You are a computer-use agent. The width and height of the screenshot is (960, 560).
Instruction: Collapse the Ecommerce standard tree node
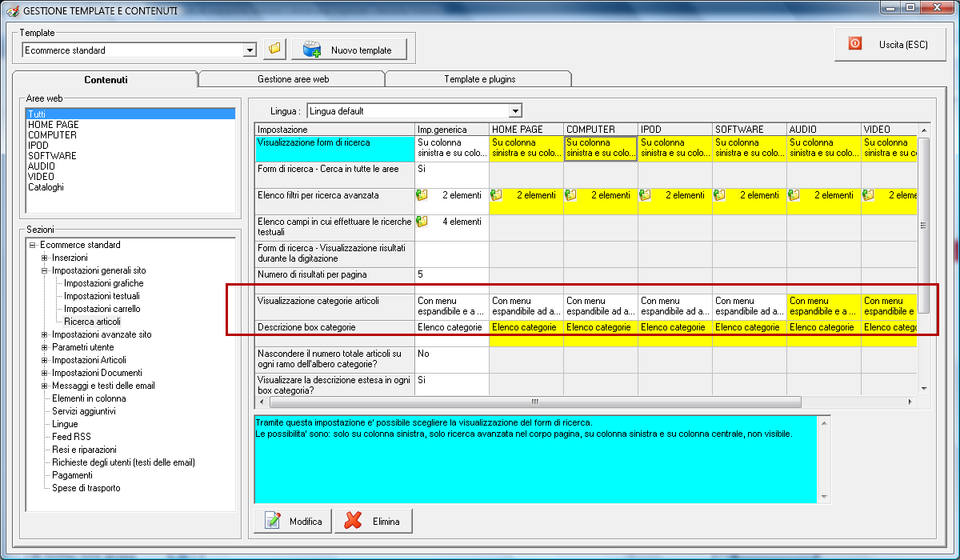pyautogui.click(x=33, y=245)
